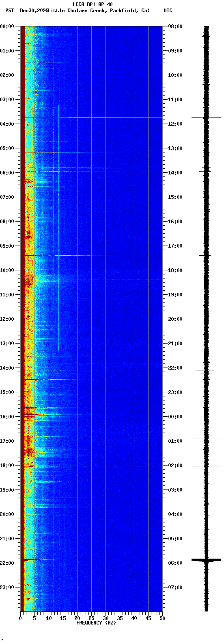224x644 pixels.
Task: Click the 'PST' timezone label
Action: [x=9, y=11]
